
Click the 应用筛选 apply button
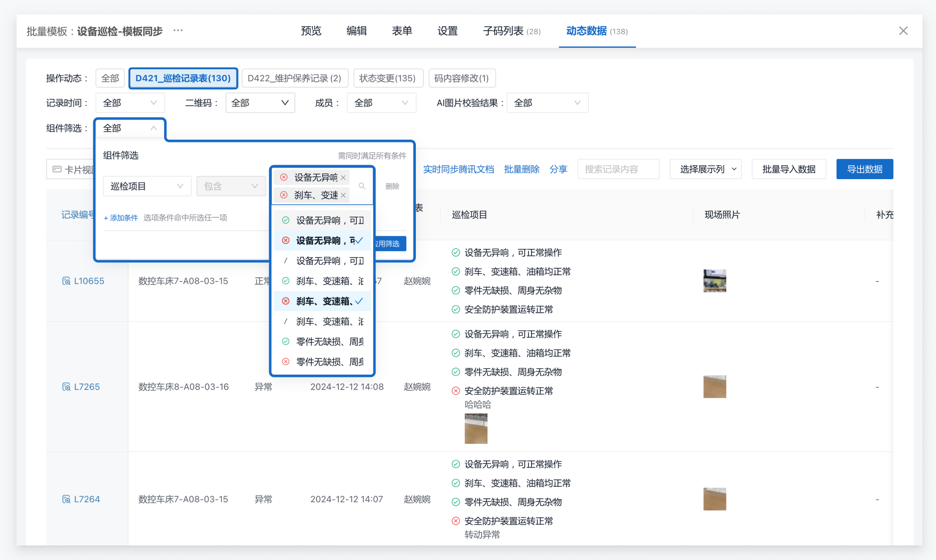tap(390, 244)
